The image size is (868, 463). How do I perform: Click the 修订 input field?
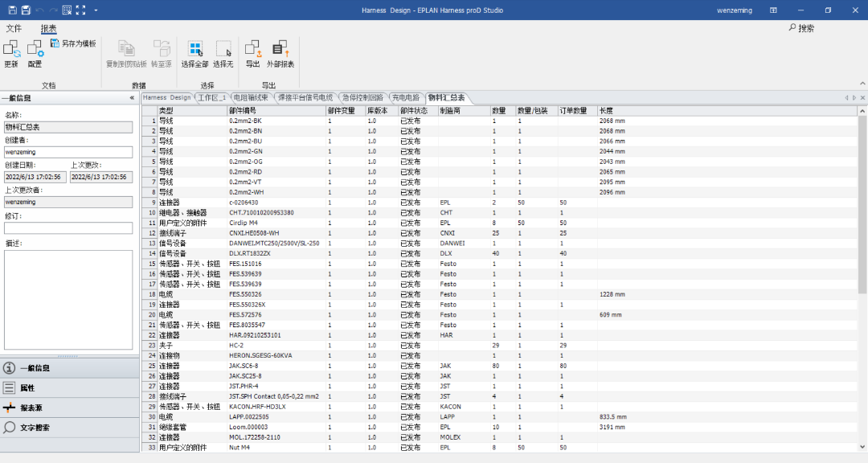click(68, 227)
